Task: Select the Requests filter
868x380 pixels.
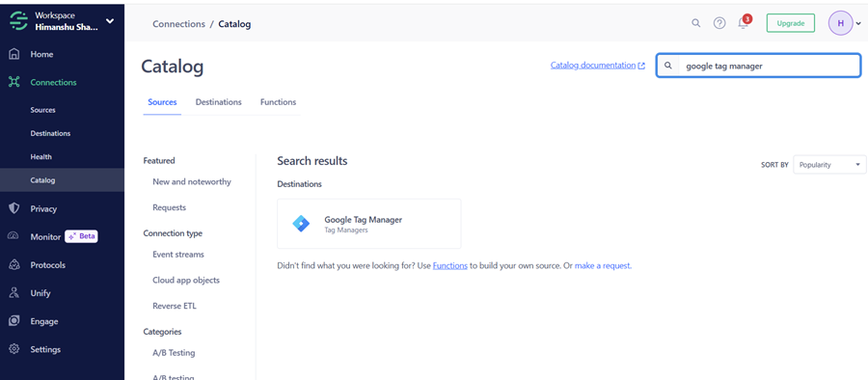Action: tap(170, 207)
